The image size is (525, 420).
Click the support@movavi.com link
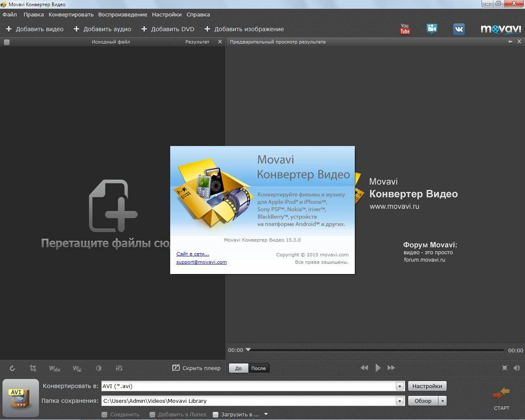[201, 262]
